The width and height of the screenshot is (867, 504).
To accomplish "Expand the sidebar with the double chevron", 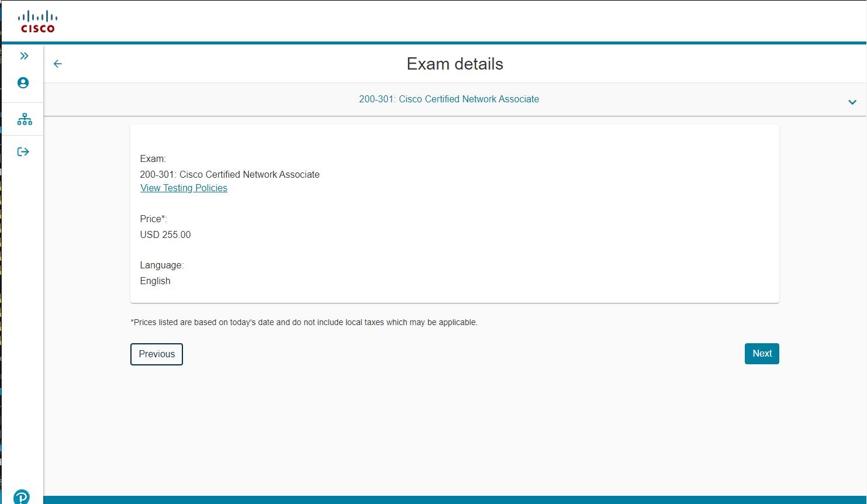I will pyautogui.click(x=24, y=56).
